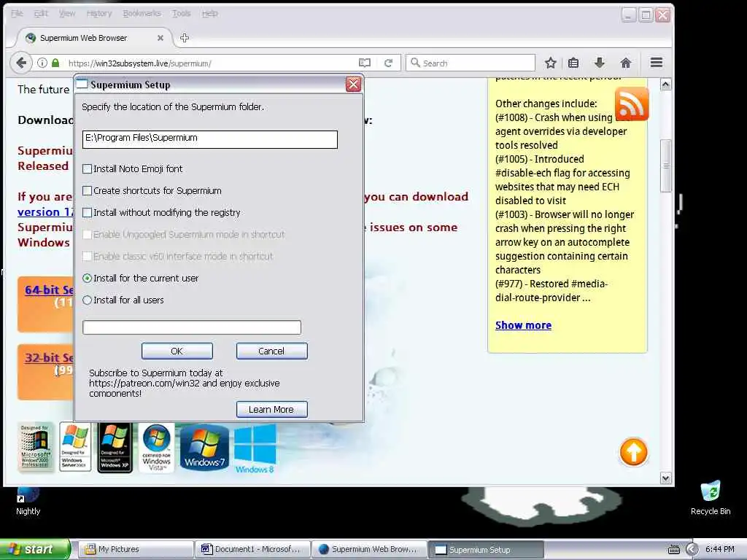This screenshot has height=560, width=747.
Task: Confirm setup with OK button
Action: pos(177,351)
